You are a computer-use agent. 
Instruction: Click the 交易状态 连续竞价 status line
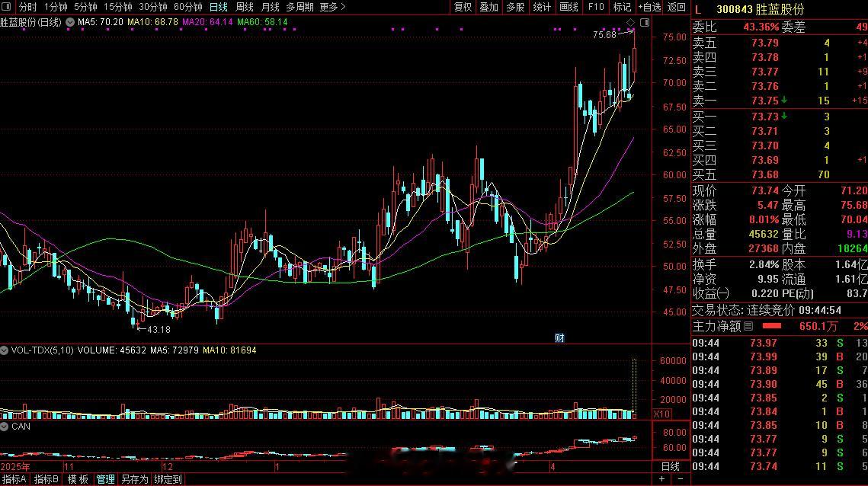click(767, 310)
